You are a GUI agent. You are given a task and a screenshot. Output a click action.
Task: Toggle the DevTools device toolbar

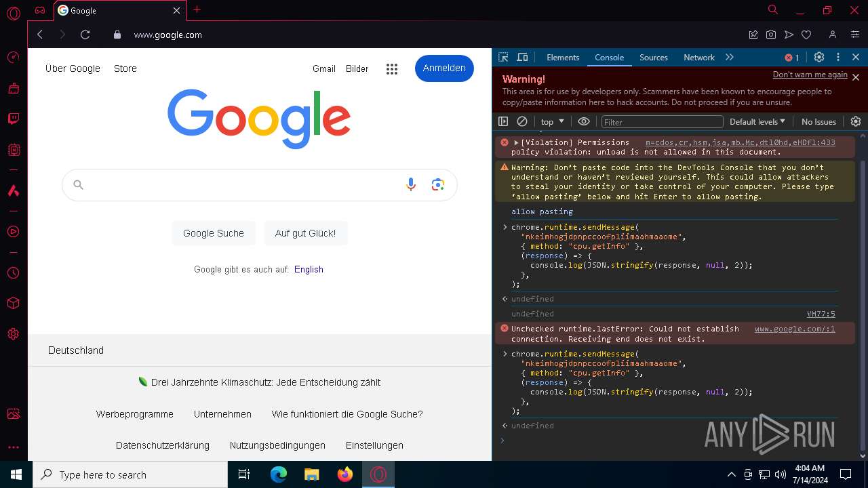522,58
